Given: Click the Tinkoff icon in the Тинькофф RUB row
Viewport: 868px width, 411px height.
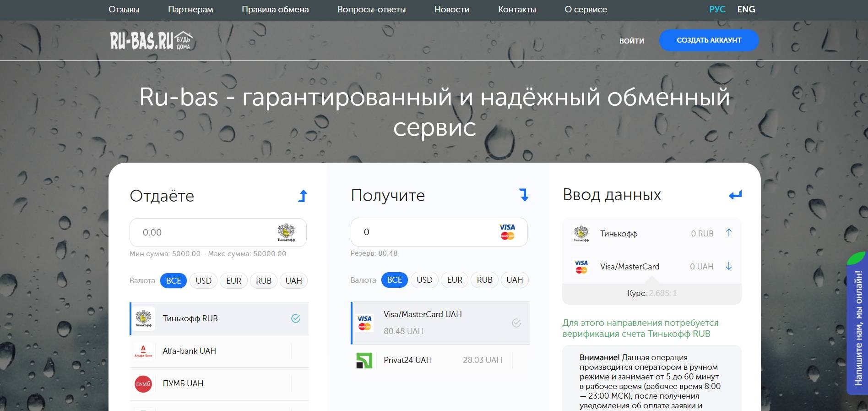Looking at the screenshot, I should 143,318.
